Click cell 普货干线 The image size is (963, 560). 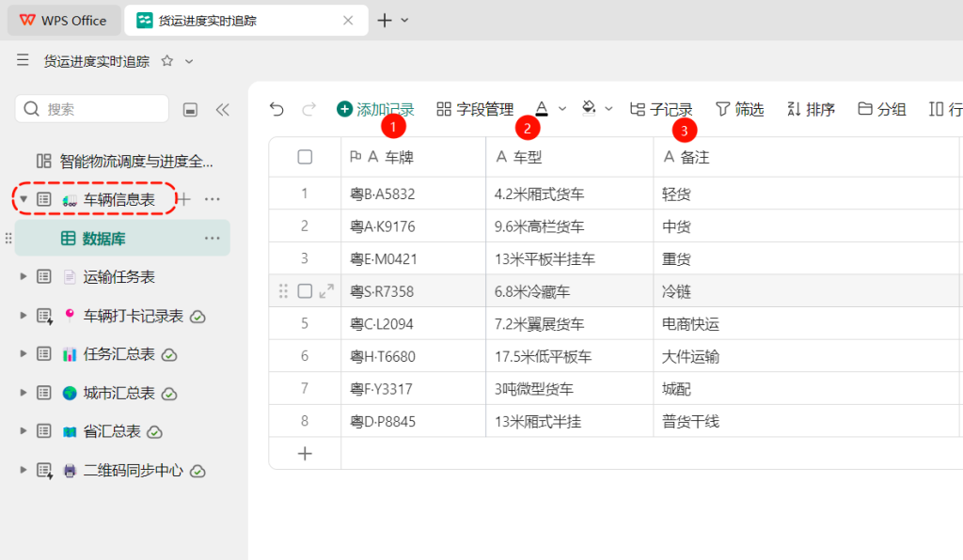click(x=808, y=421)
